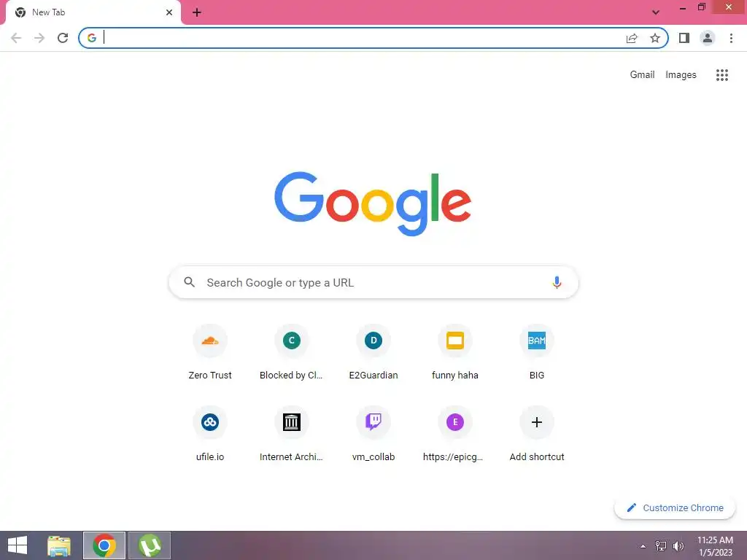Screen dimensions: 747x560
Task: Reload the current page
Action: coord(63,38)
